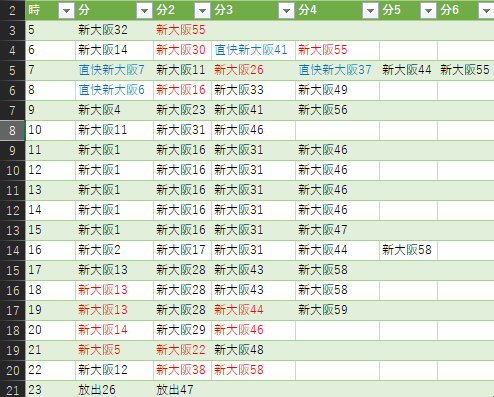The image size is (494, 397).
Task: Click cell 新大阪17
Action: point(181,250)
